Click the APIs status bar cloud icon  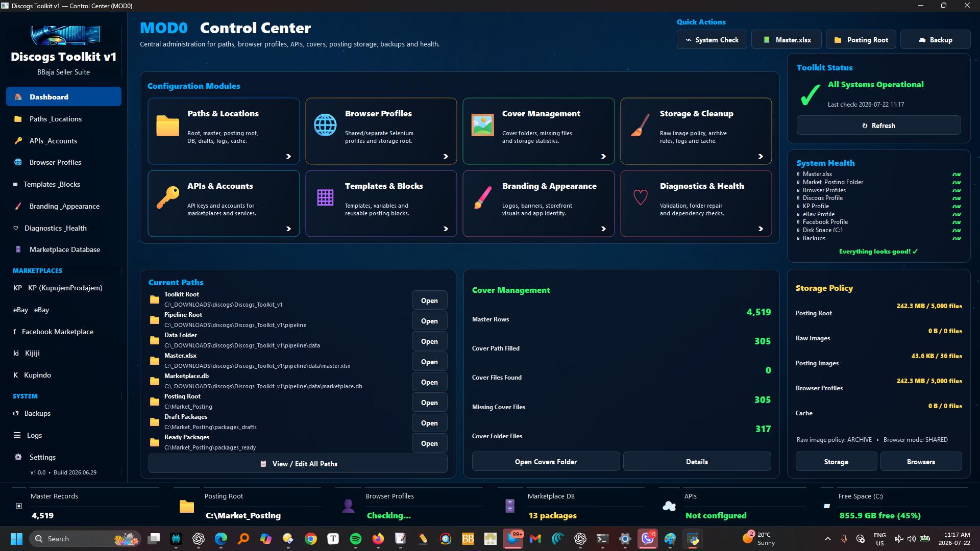(x=669, y=506)
